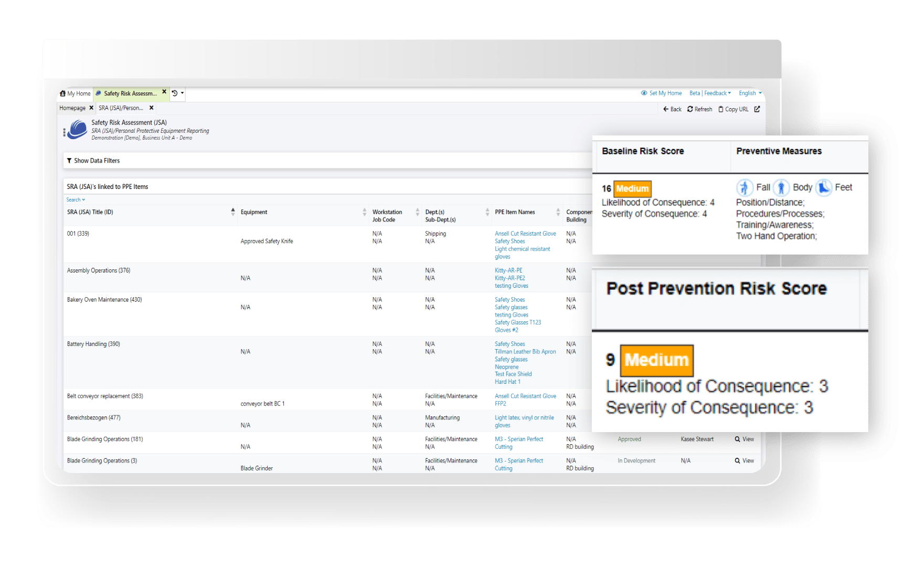Click the magnifier View icon for Blade Grinding Operations
This screenshot has height=567, width=924.
737,439
